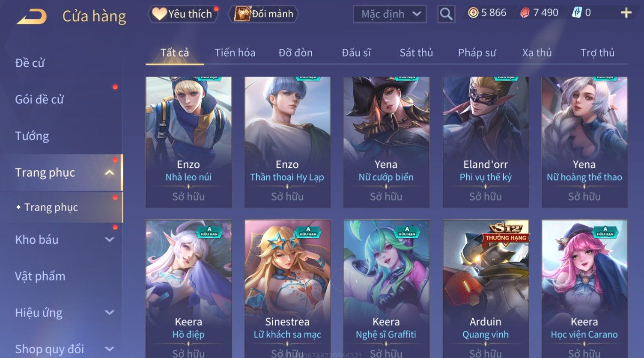Select the Sát thủ filter tab
The image size is (644, 358).
416,53
